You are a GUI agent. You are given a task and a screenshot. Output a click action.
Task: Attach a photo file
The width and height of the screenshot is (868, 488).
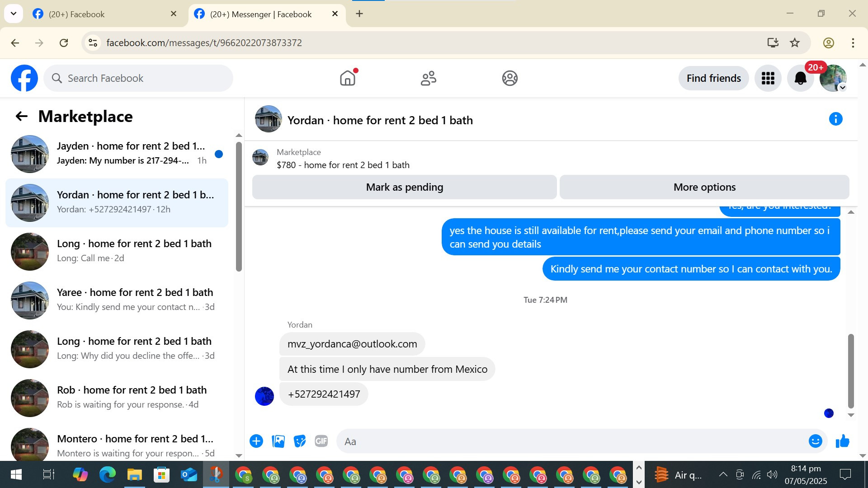tap(278, 441)
